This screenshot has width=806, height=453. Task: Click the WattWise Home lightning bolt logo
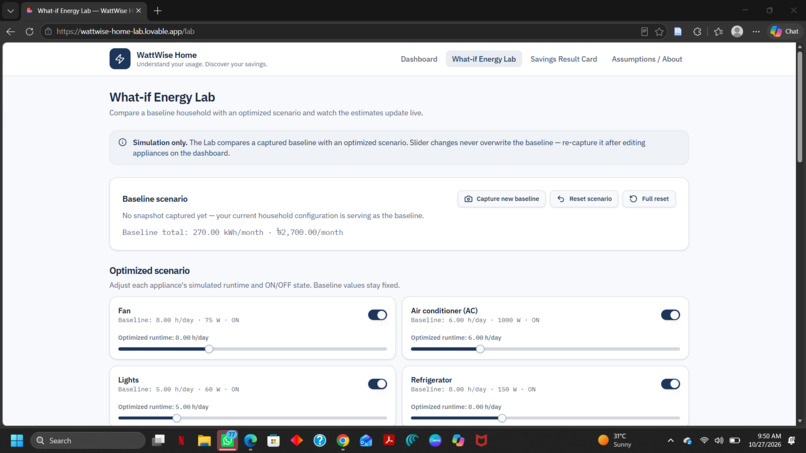click(x=120, y=59)
